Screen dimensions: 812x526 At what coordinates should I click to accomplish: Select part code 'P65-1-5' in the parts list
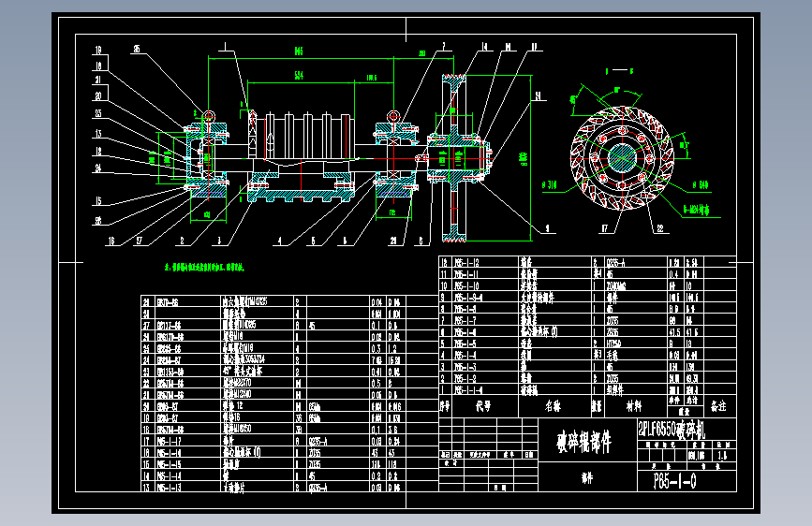click(465, 343)
